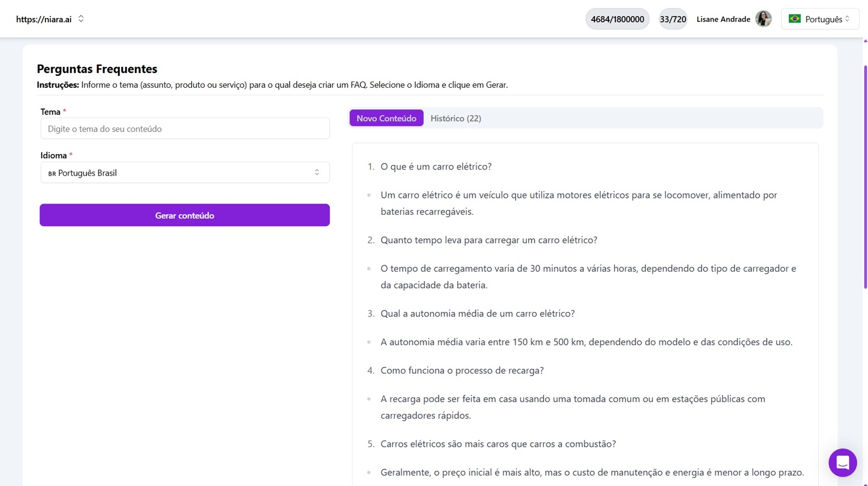Click Lisane Andrade's account name
Image resolution: width=868 pixels, height=486 pixels.
(x=723, y=19)
